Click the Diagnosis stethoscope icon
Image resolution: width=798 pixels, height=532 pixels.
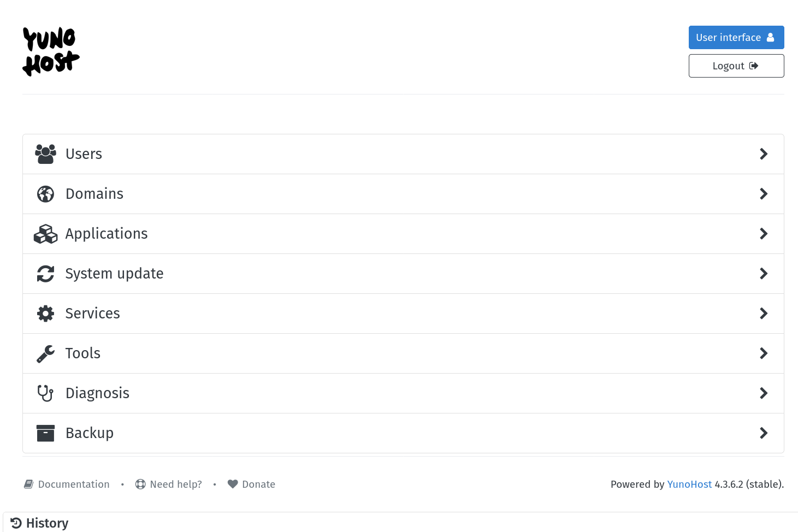(45, 393)
